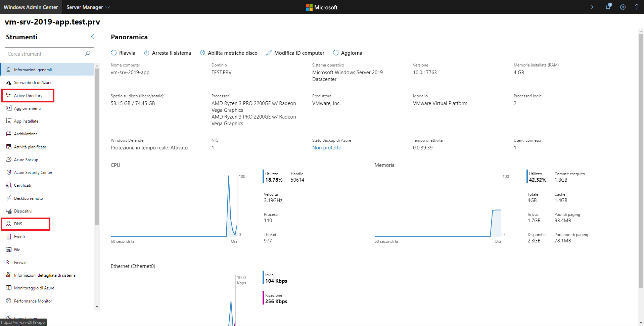Viewport: 644px width, 326px height.
Task: Click Informazioni dettagliate di sistema icon
Action: tap(9, 275)
